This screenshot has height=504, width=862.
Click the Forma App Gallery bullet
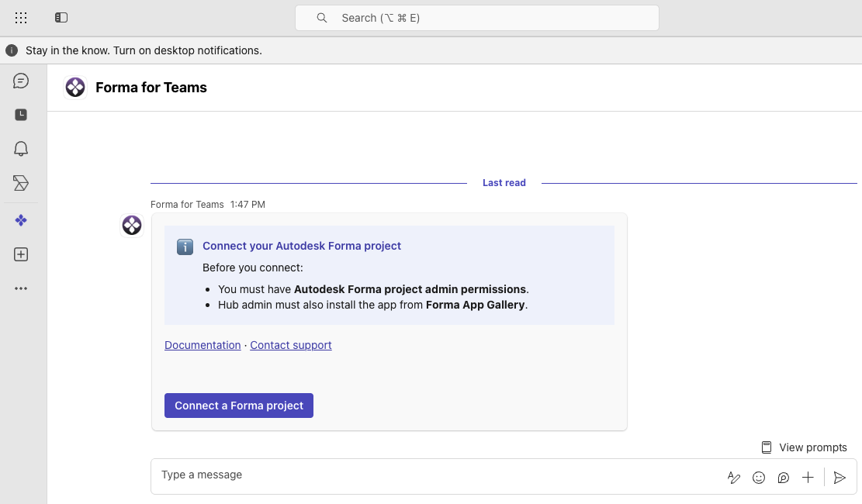point(372,305)
